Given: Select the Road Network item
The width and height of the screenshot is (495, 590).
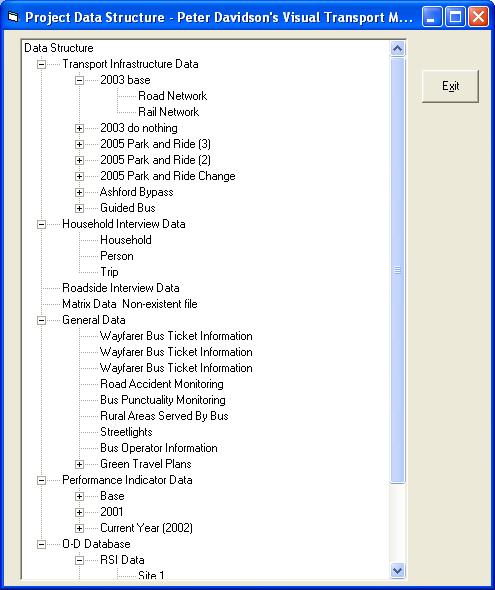Looking at the screenshot, I should pyautogui.click(x=173, y=96).
